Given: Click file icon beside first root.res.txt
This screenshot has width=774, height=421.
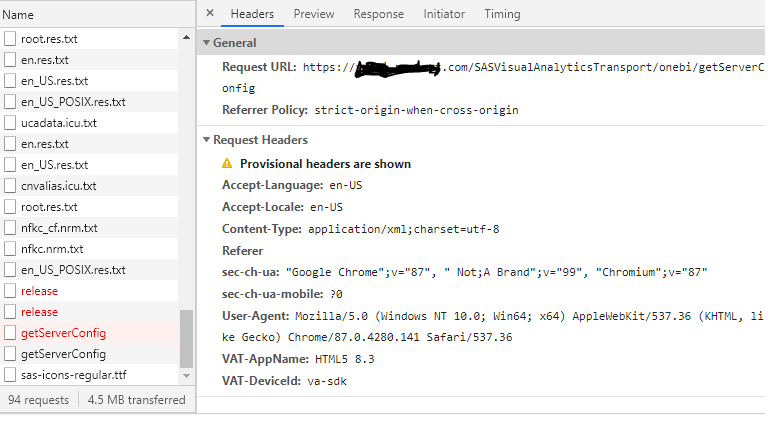Looking at the screenshot, I should point(10,39).
